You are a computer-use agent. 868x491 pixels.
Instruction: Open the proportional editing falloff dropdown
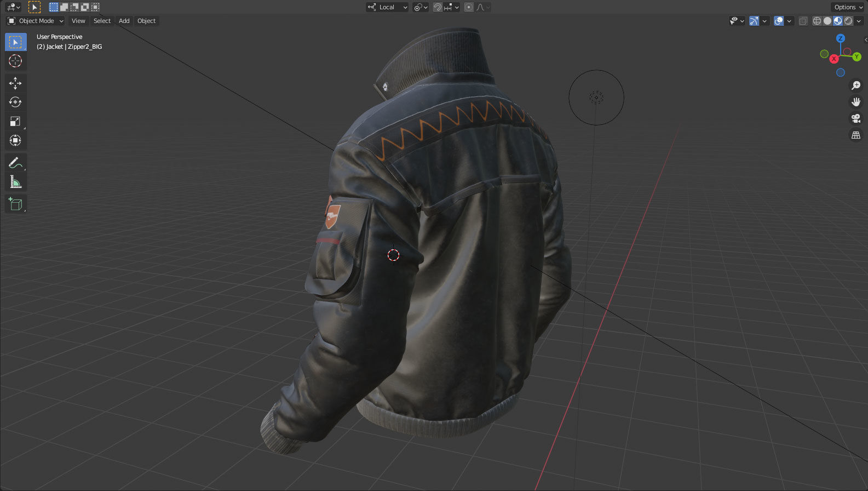(x=483, y=7)
